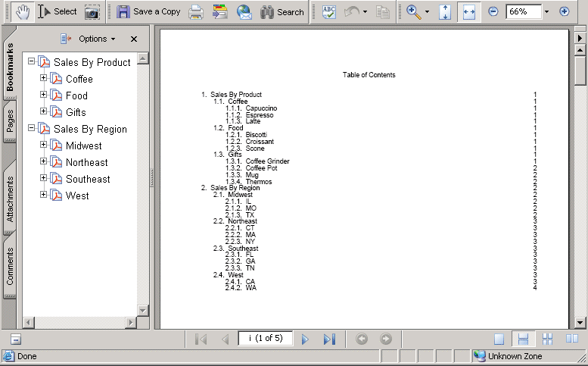Jump to the last page arrow
Viewport: 588px width, 366px height.
328,339
